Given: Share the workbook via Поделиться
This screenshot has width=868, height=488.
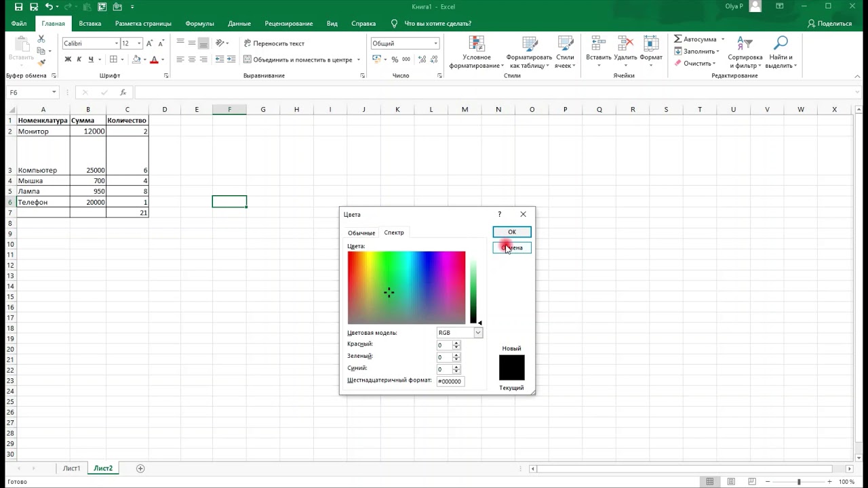Looking at the screenshot, I should pyautogui.click(x=830, y=24).
